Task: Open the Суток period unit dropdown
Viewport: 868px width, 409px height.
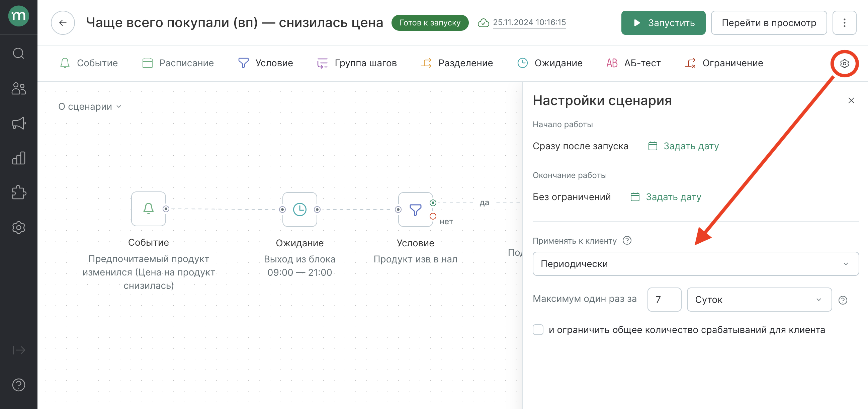Action: [x=759, y=300]
